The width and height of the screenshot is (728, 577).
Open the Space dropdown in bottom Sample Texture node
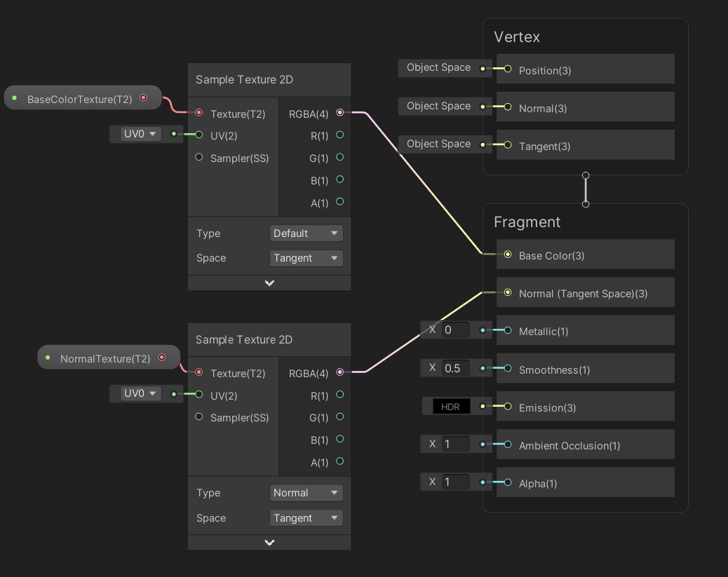click(x=306, y=517)
